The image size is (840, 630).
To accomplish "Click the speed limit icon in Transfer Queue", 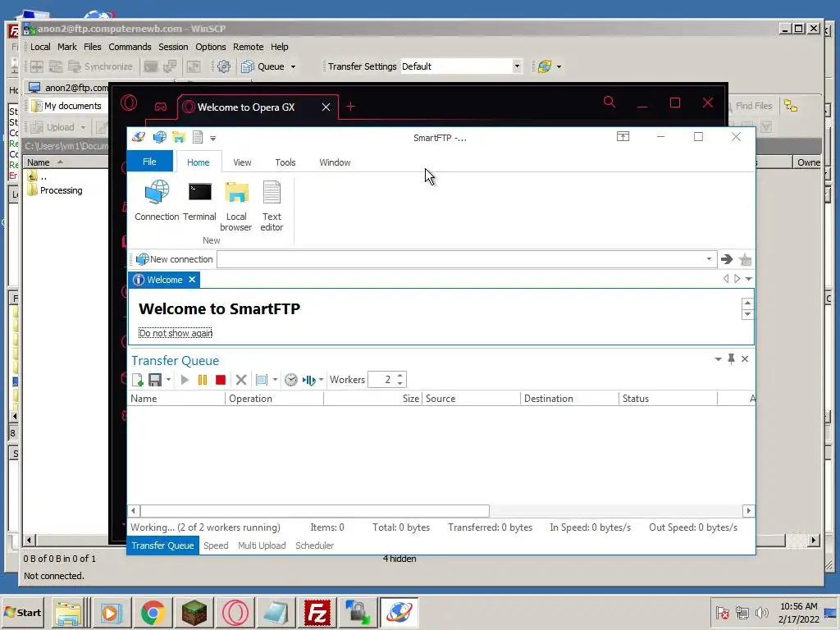I will pyautogui.click(x=309, y=380).
